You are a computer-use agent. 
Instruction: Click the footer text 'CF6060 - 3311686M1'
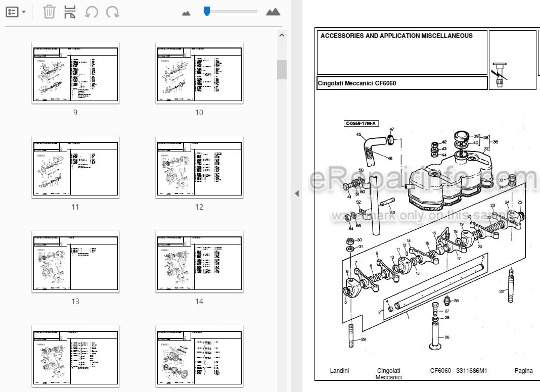click(x=459, y=371)
